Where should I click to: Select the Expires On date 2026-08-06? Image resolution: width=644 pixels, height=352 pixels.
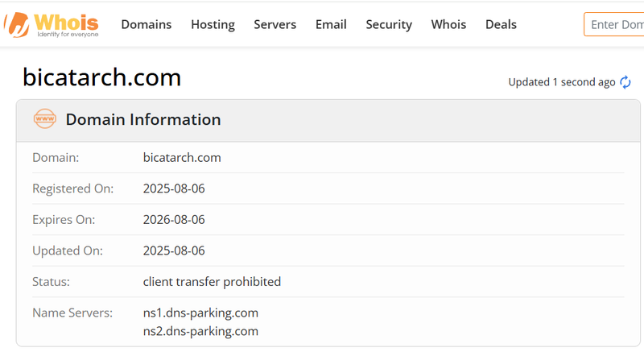point(174,220)
